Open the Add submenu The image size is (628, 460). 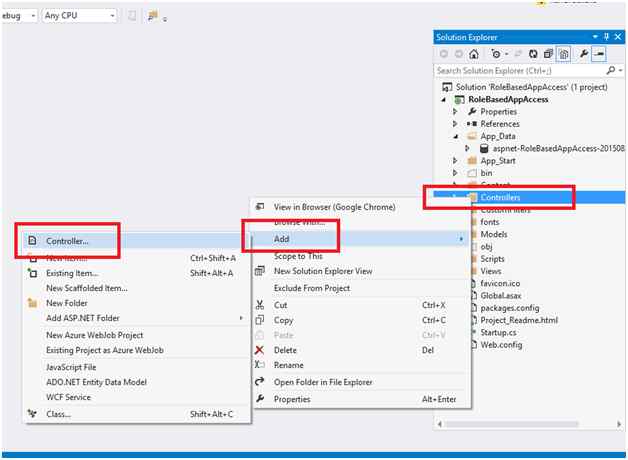(360, 239)
